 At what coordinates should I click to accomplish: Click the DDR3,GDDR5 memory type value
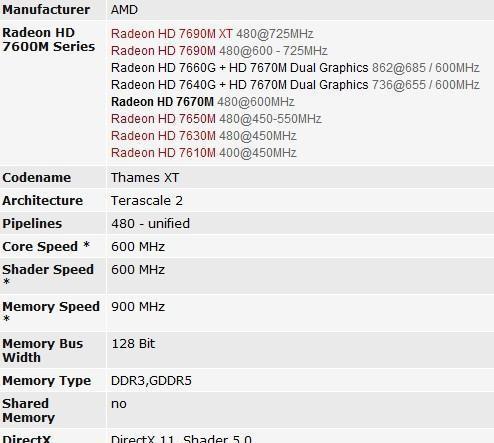(151, 381)
